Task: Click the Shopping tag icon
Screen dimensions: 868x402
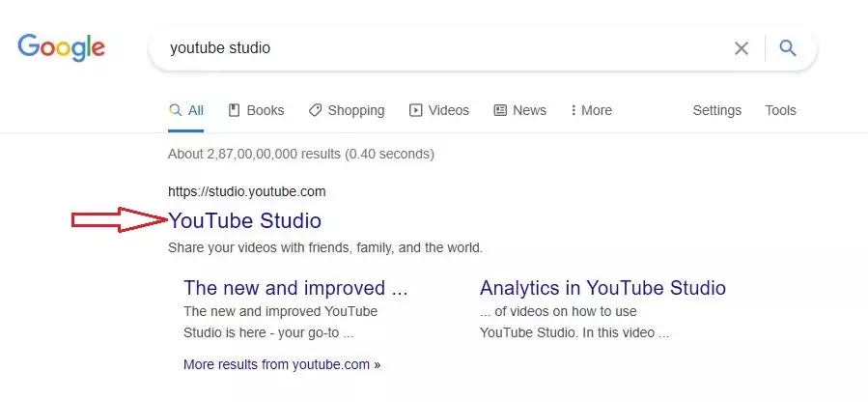Action: click(x=315, y=110)
